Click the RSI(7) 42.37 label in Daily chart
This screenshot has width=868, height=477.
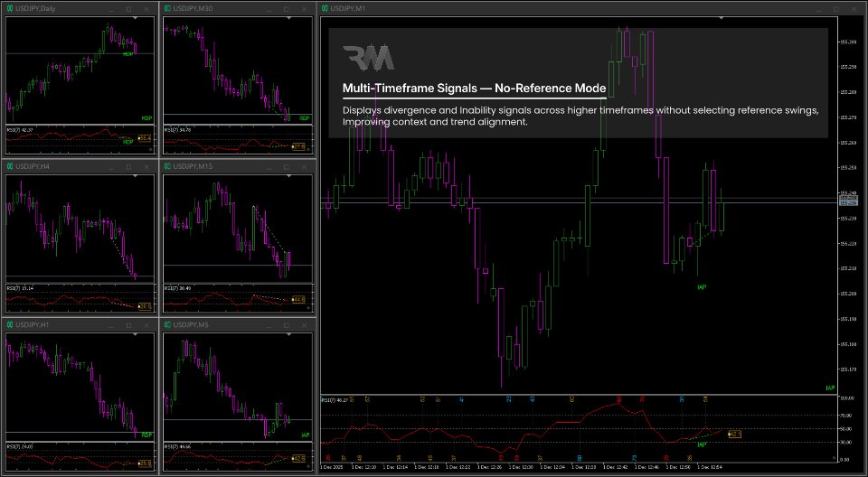19,130
